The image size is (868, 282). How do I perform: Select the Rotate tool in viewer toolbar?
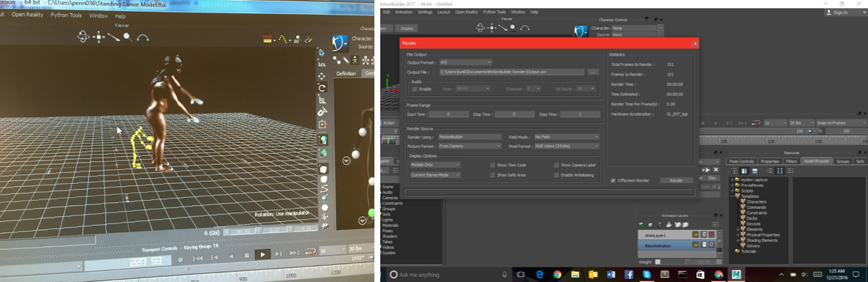[322, 88]
